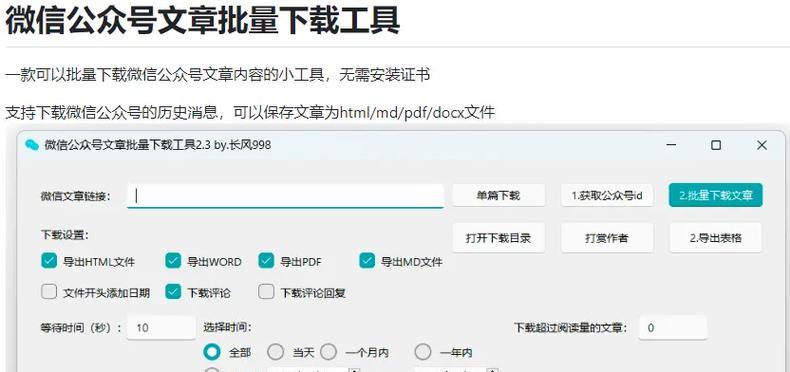Maximize the 批量下载工具 window
This screenshot has height=372, width=790.
point(716,145)
